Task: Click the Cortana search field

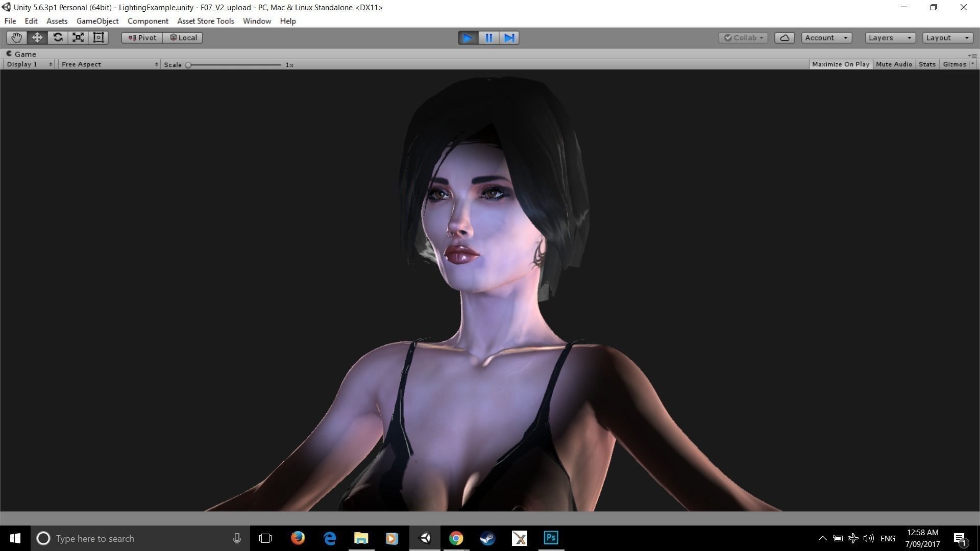Action: (140, 538)
